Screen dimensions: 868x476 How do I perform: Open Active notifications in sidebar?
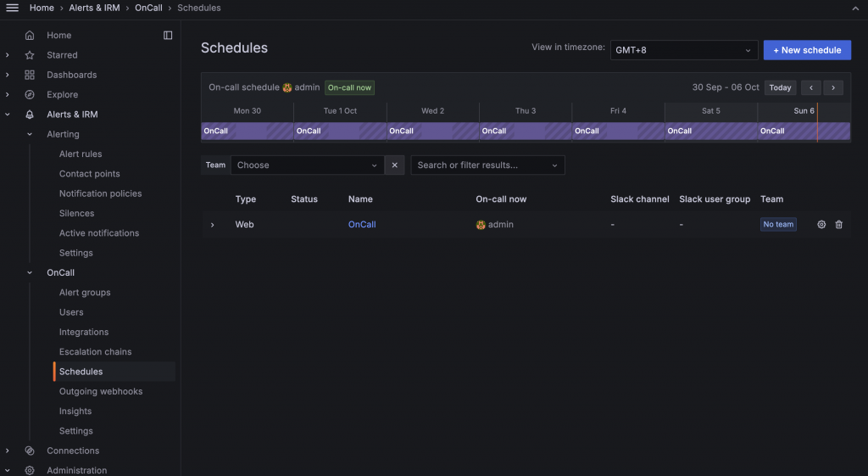pos(99,233)
